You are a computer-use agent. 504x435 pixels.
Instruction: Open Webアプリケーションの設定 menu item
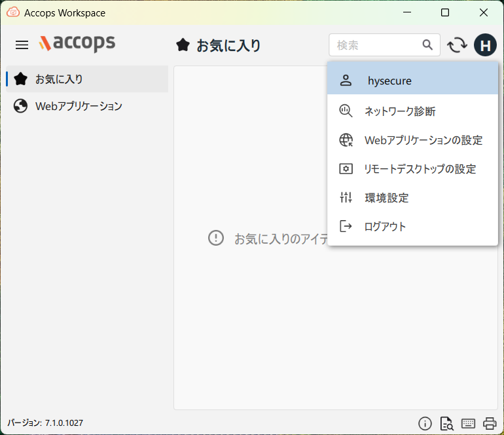click(413, 140)
